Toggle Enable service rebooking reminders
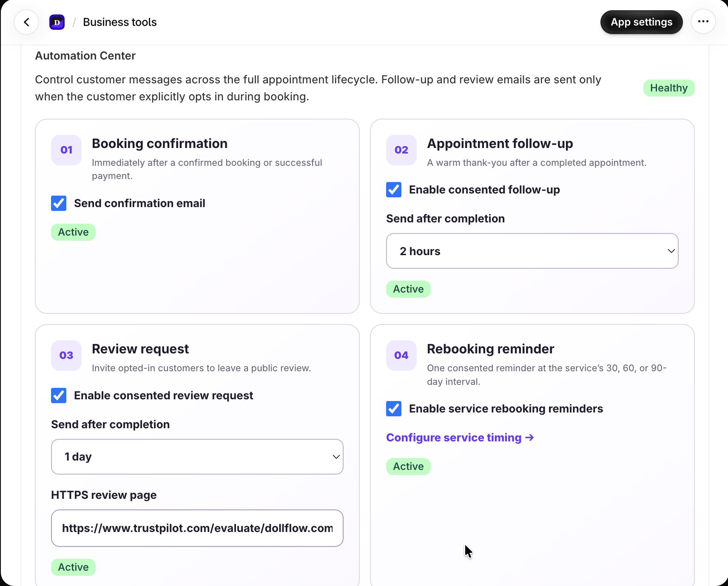728x586 pixels. [x=394, y=409]
